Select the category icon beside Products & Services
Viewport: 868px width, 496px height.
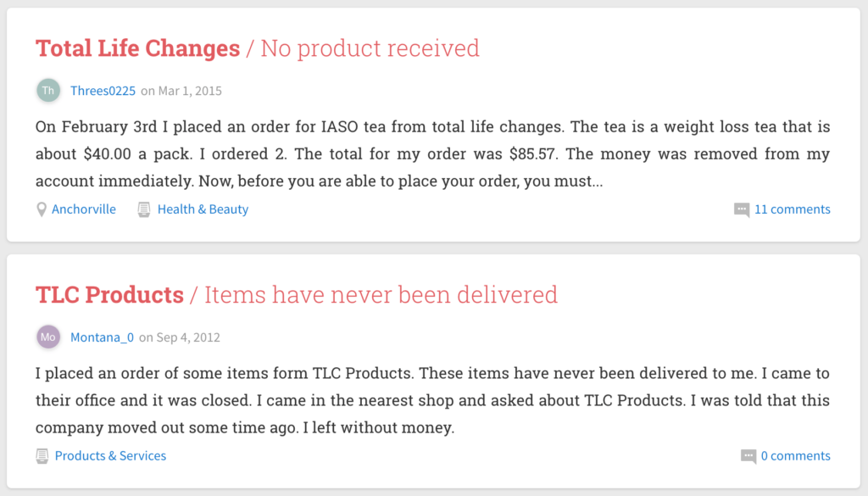click(x=42, y=455)
